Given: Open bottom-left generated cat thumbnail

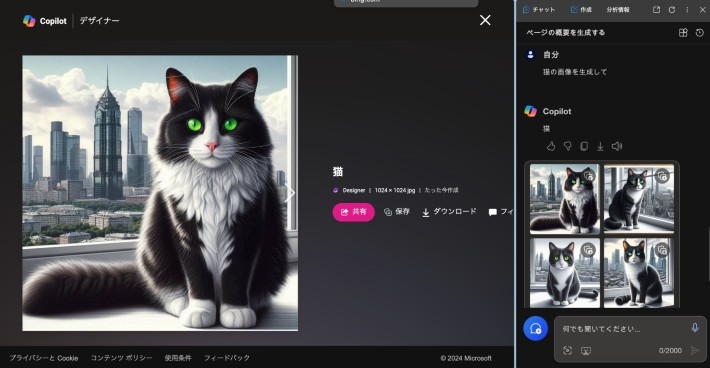Looking at the screenshot, I should (x=564, y=273).
